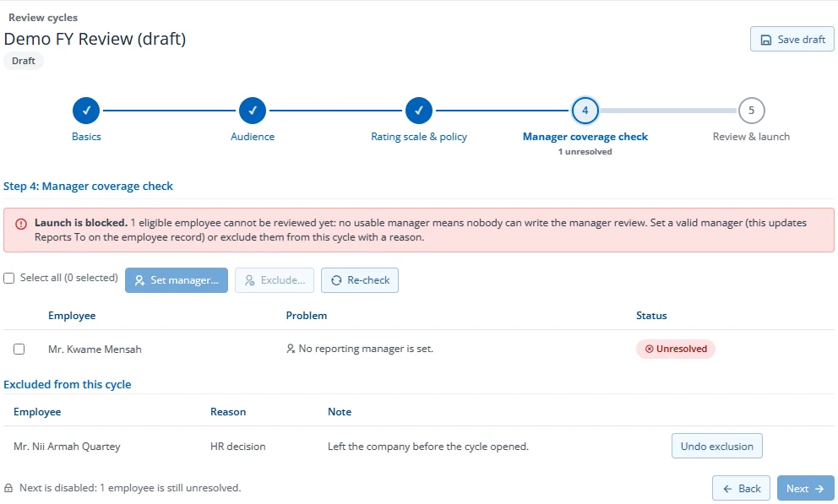Click the Problem column header
Image resolution: width=838 pixels, height=504 pixels.
(307, 316)
